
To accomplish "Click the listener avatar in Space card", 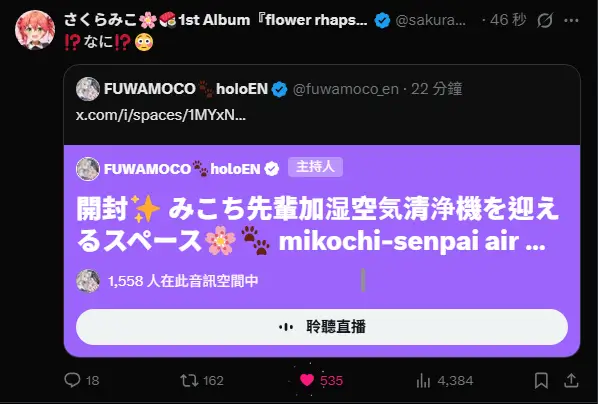I will (88, 281).
